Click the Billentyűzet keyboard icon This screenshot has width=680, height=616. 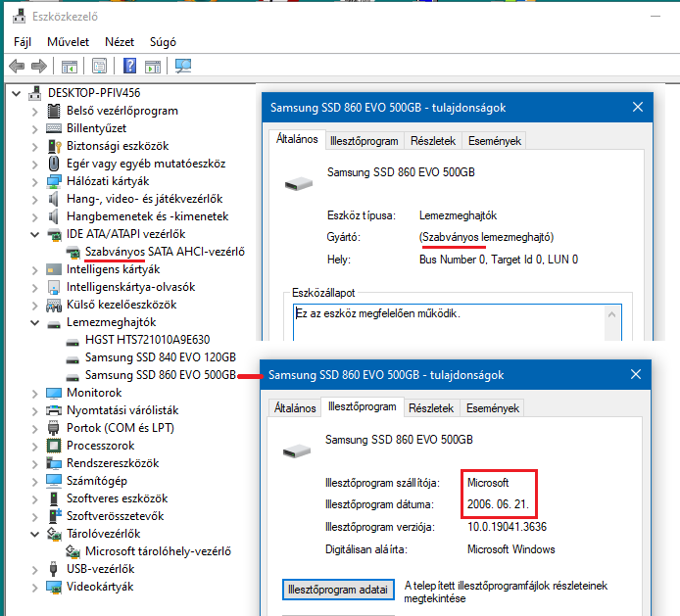pyautogui.click(x=54, y=128)
